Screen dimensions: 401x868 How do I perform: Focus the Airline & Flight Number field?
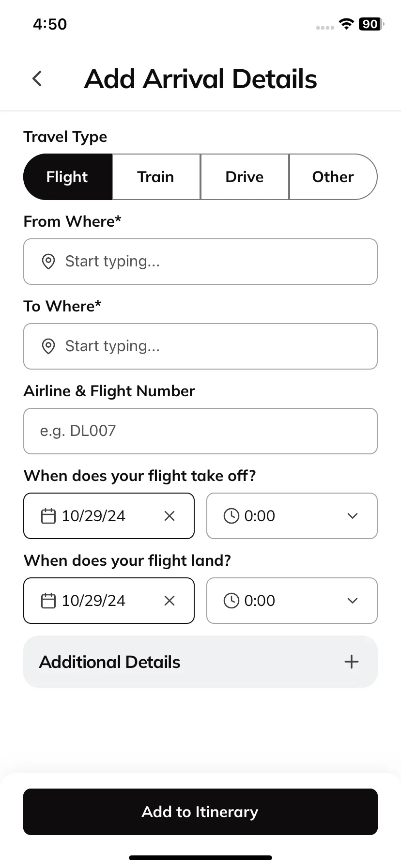[x=200, y=431]
